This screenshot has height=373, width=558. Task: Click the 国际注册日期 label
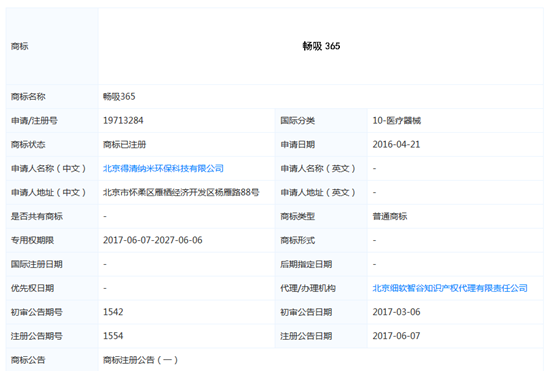(x=37, y=264)
